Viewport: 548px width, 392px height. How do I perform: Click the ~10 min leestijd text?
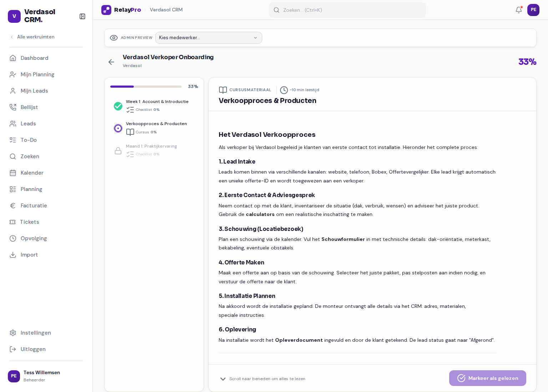click(304, 90)
